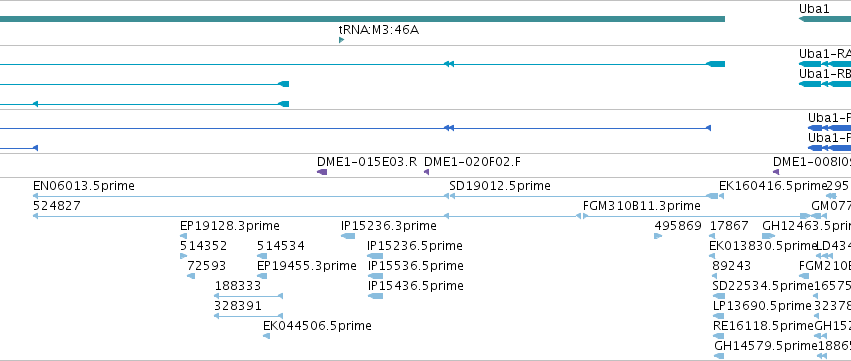
Task: Click the Uba1-RB transcript glyph
Action: click(825, 84)
